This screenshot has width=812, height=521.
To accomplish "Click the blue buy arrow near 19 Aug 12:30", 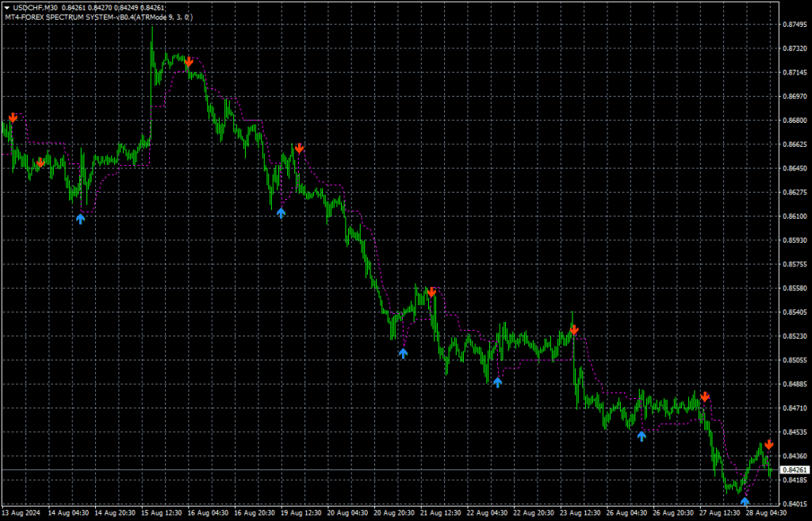I will point(281,213).
